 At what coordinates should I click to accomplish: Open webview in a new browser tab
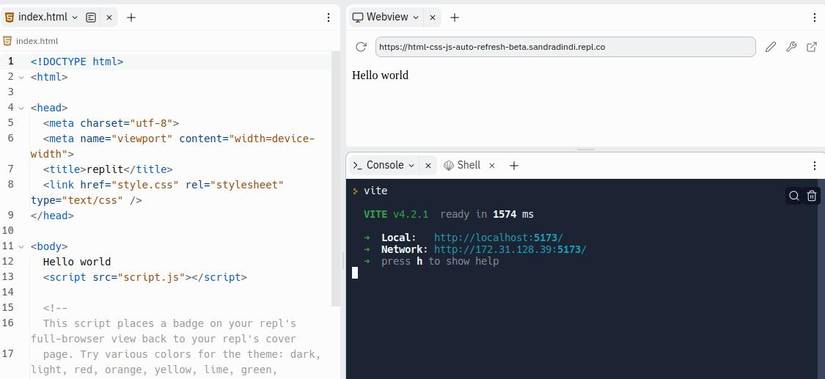coord(812,47)
